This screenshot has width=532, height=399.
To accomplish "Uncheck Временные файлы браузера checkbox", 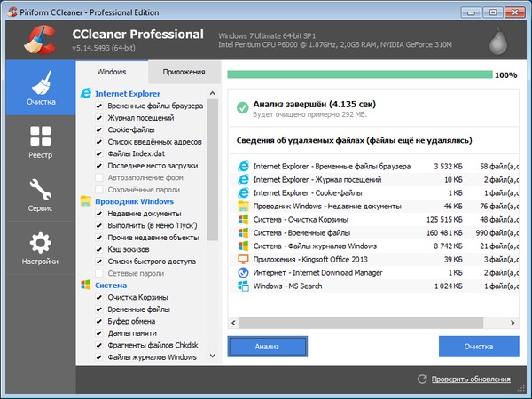I will pyautogui.click(x=99, y=106).
